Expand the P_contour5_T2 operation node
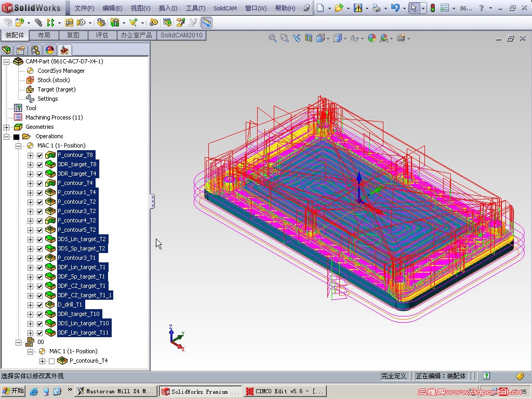The height and width of the screenshot is (399, 532). coord(30,230)
